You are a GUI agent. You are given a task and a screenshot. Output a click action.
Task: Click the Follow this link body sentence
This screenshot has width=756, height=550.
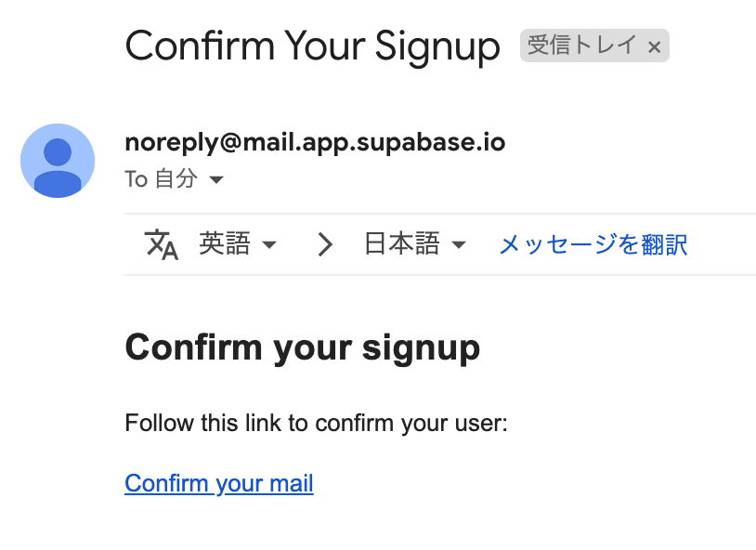click(x=317, y=423)
